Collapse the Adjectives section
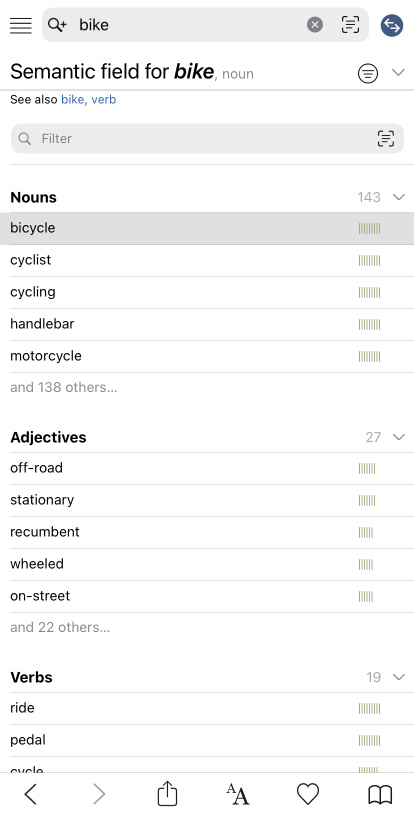The image size is (414, 817). (399, 437)
